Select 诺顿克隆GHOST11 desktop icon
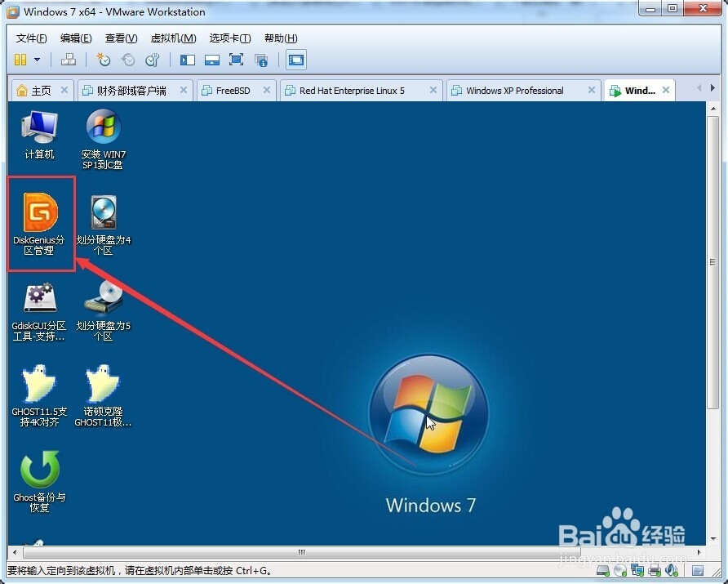Image resolution: width=728 pixels, height=584 pixels. (103, 396)
